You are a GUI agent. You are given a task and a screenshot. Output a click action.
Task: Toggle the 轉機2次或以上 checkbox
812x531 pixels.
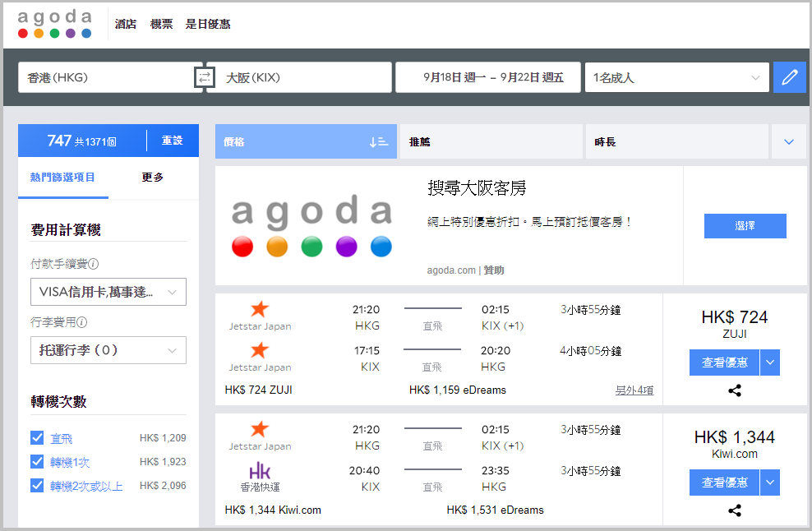37,486
